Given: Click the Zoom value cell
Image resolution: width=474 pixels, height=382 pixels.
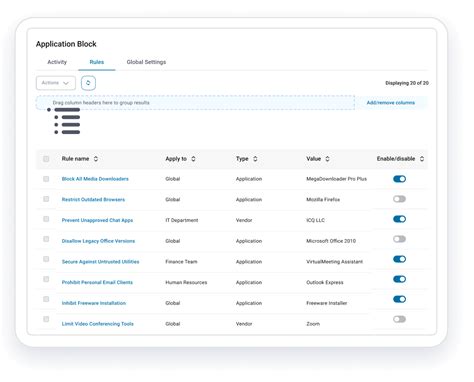Looking at the screenshot, I should coord(313,324).
